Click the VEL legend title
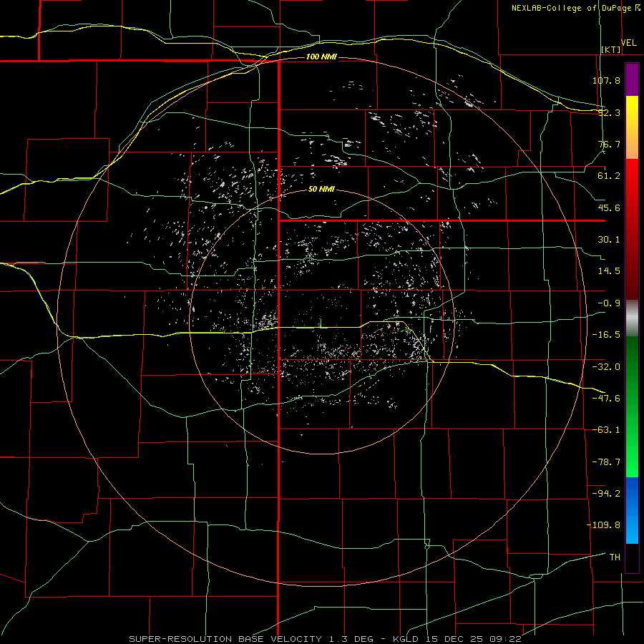 tap(629, 43)
